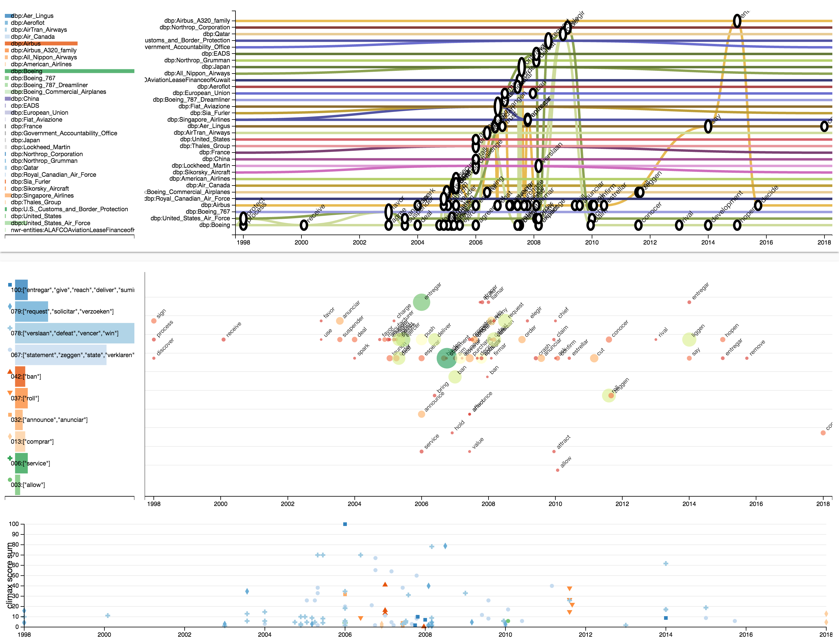Click the rival marker on the Boeing timeline
This screenshot has width=839, height=644.
pyautogui.click(x=679, y=225)
